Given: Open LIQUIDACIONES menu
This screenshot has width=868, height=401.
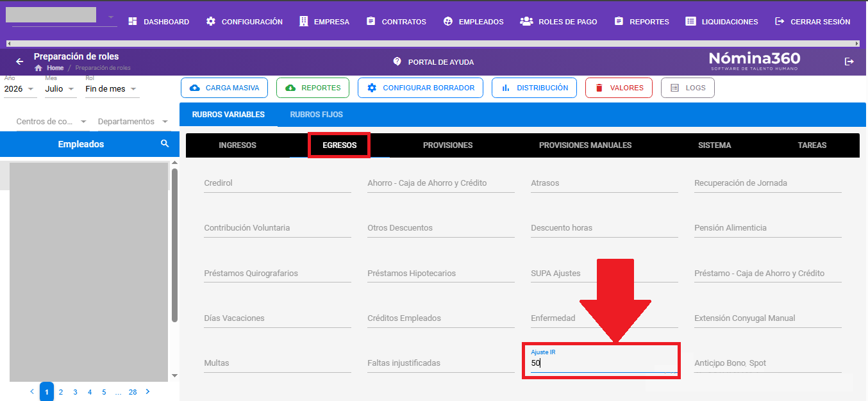Looking at the screenshot, I should (x=722, y=21).
